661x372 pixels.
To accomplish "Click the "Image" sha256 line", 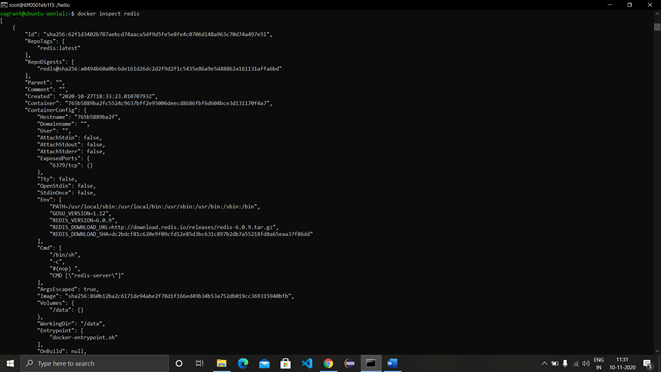I will pos(166,296).
